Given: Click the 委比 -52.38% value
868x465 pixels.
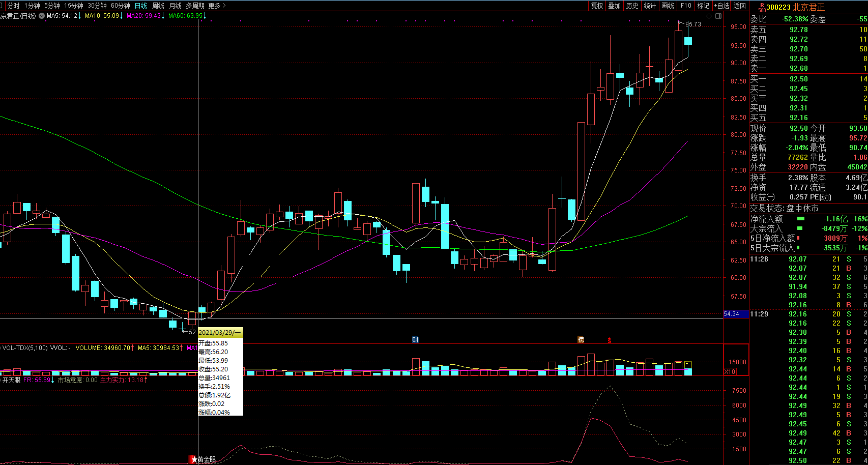Looking at the screenshot, I should [x=795, y=19].
